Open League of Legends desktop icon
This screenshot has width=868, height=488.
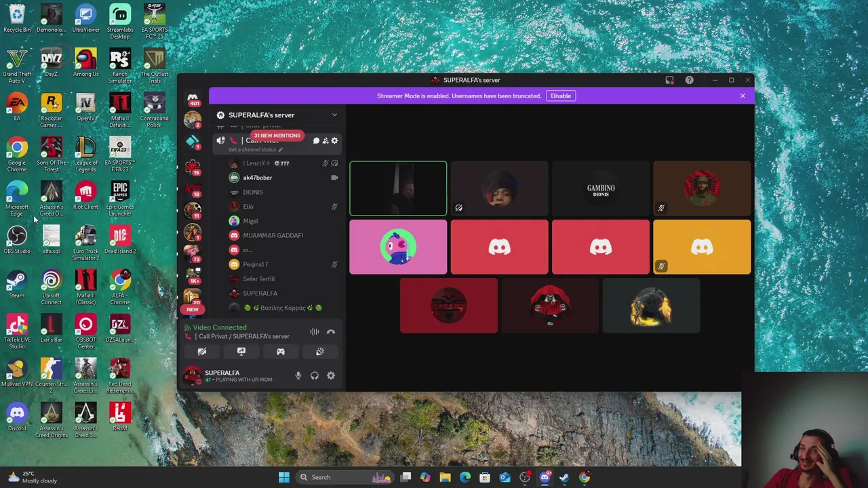[85, 155]
